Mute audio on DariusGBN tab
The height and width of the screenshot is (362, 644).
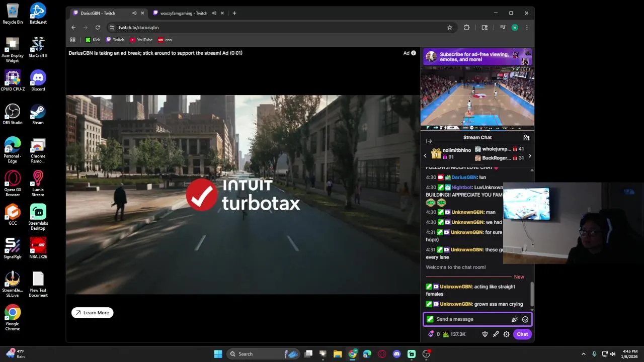(x=134, y=13)
